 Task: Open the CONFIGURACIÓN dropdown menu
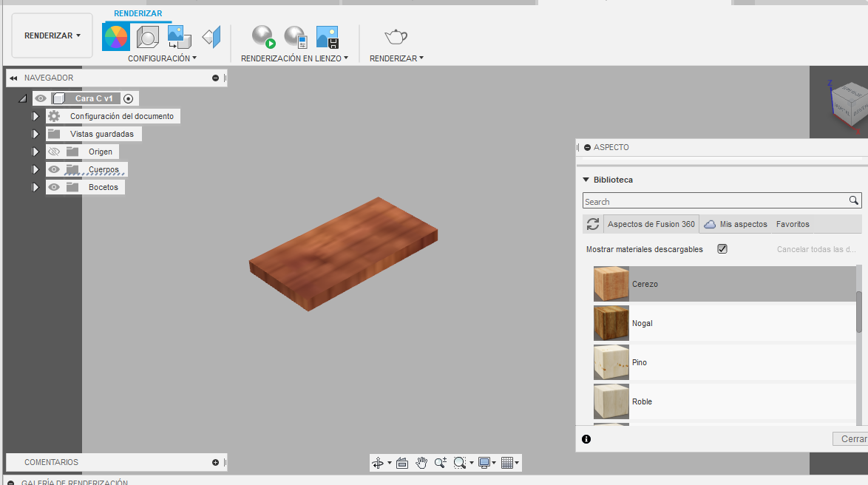(x=162, y=58)
